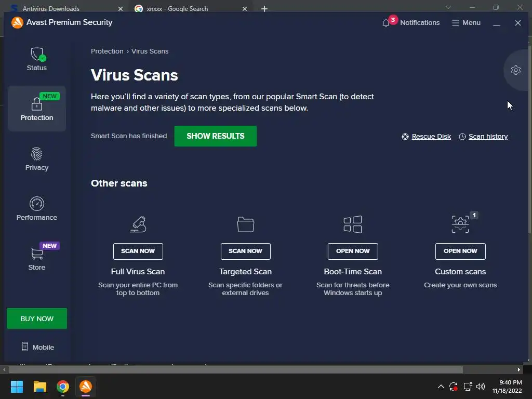Click Avast icon in taskbar
Image resolution: width=532 pixels, height=399 pixels.
86,387
